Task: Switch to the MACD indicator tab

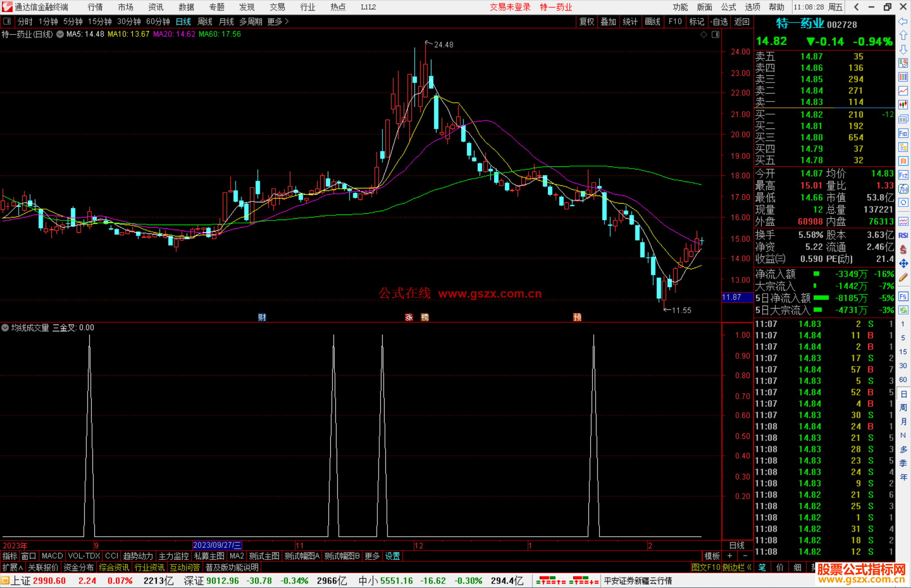Action: pyautogui.click(x=52, y=556)
